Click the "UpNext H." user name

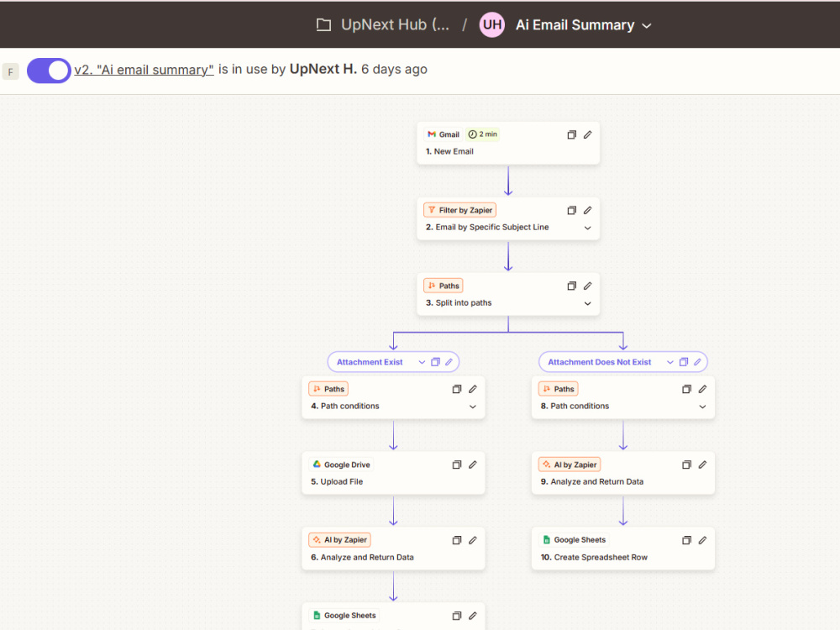tap(323, 69)
